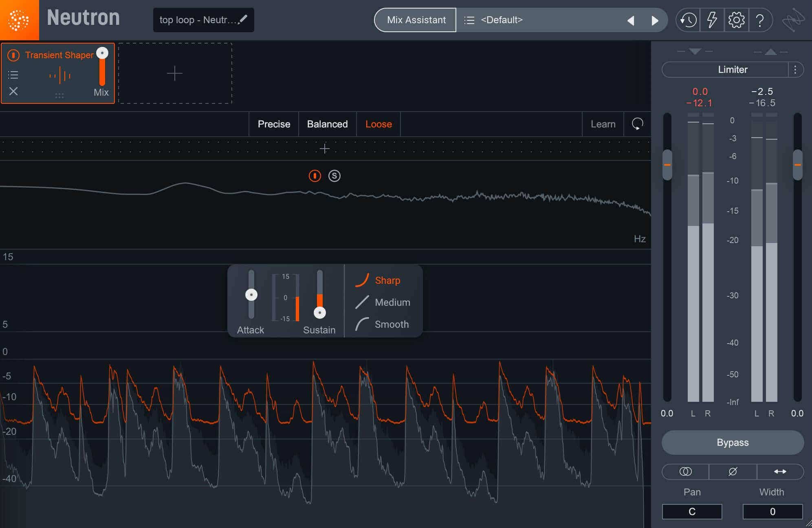Add a band split with the plus crosshair
Viewport: 812px width, 528px height.
[324, 149]
